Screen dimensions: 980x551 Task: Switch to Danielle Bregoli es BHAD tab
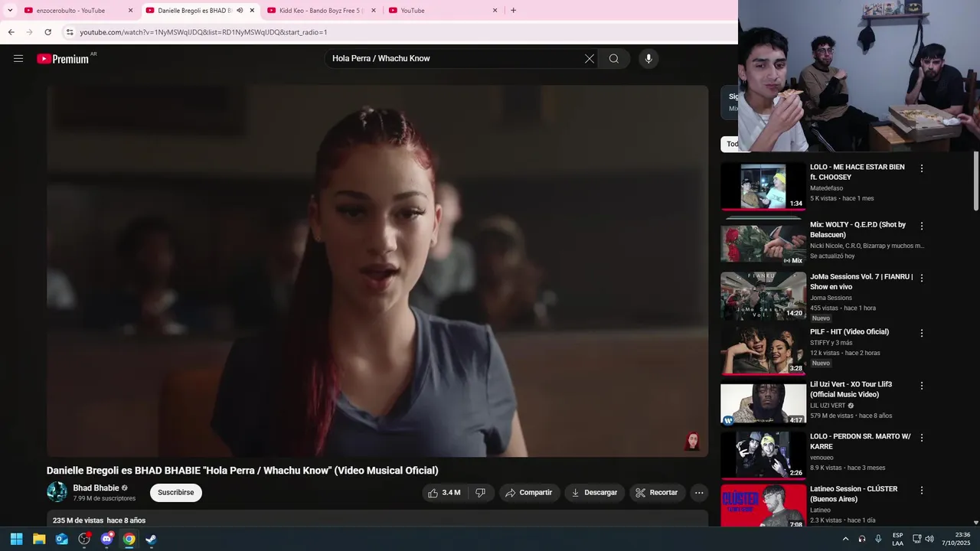coord(201,11)
